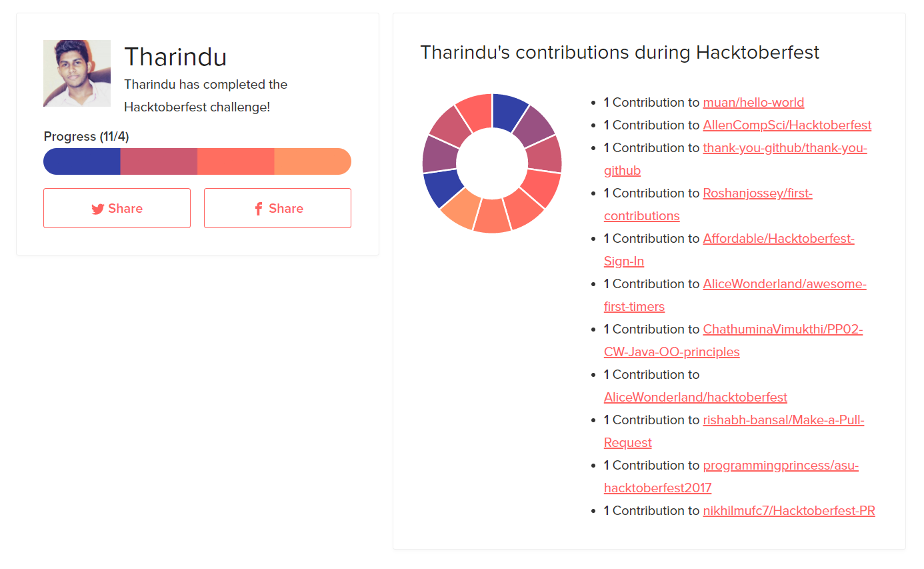Open ChathuminaVimukthi/PP02-CW-Java-OO-principles link
924x569 pixels.
click(782, 330)
